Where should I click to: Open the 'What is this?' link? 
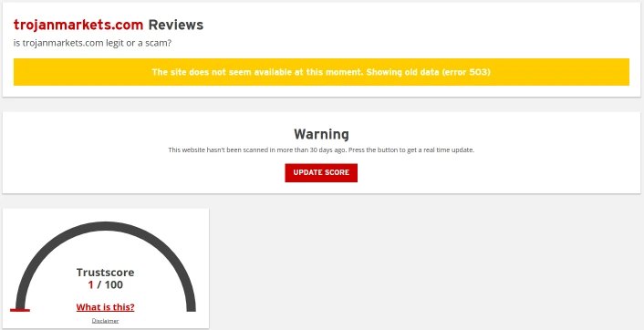[105, 307]
